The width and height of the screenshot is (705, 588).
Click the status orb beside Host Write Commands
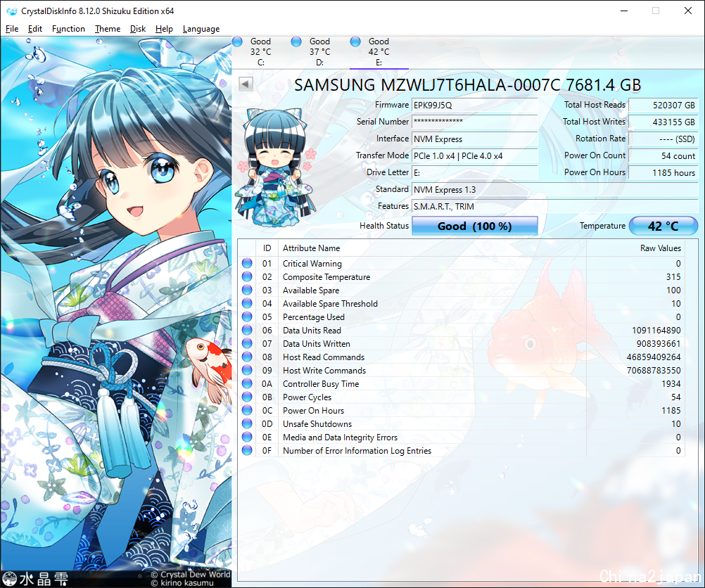[247, 371]
